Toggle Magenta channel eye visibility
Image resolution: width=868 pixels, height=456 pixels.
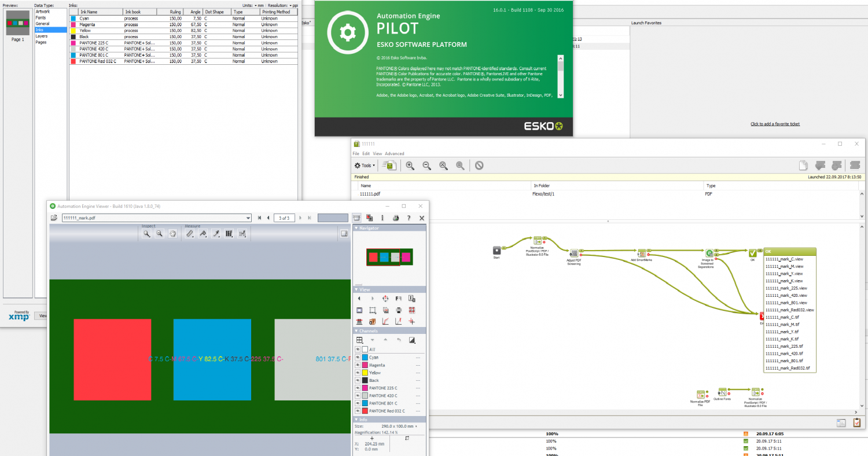(x=358, y=365)
